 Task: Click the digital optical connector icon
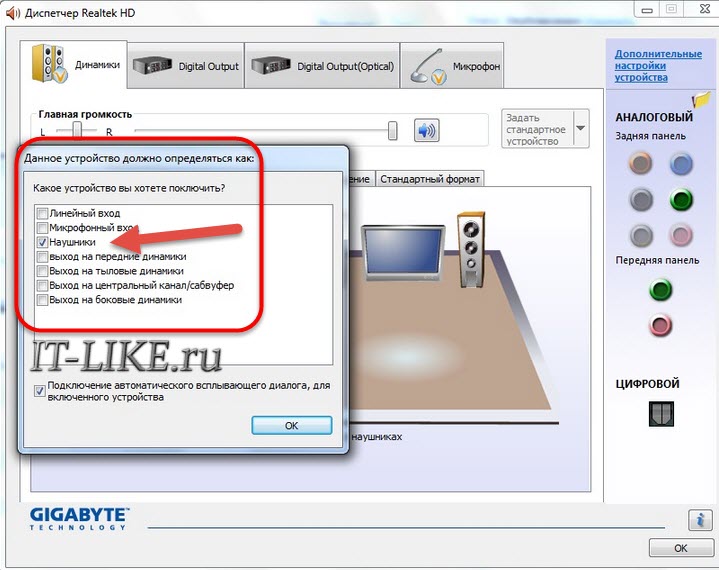coord(661,414)
